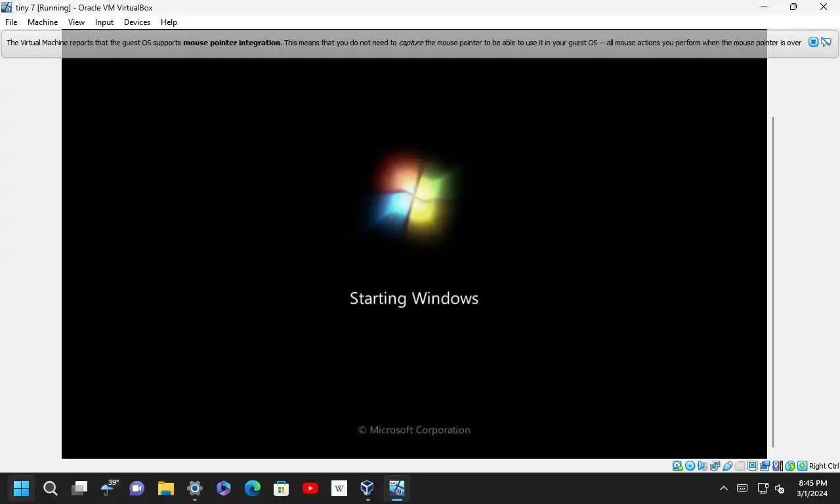Viewport: 840px width, 504px height.
Task: Restore down the VirtualBox VM window
Action: pyautogui.click(x=793, y=7)
